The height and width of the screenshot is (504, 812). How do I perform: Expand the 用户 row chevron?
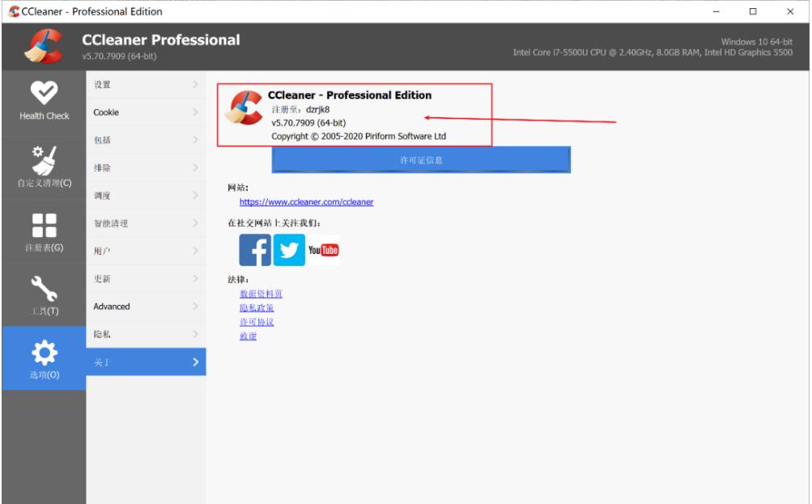pos(195,251)
